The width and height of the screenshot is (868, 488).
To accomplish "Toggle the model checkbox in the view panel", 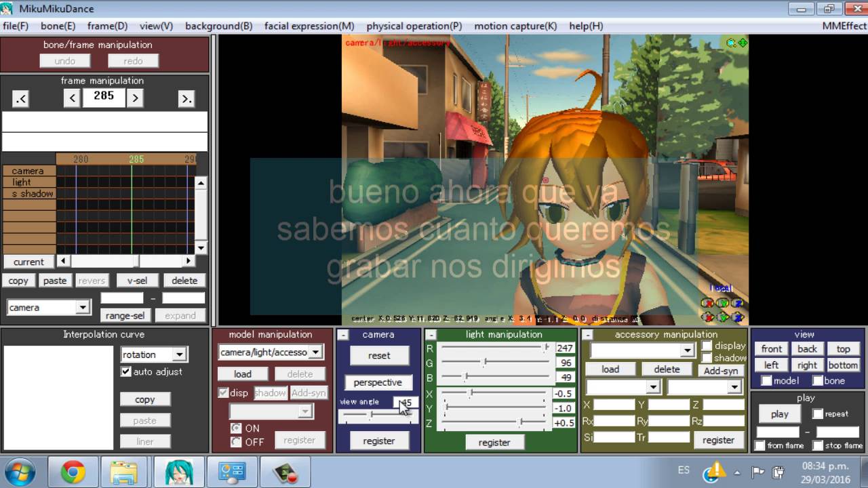I will [x=766, y=381].
